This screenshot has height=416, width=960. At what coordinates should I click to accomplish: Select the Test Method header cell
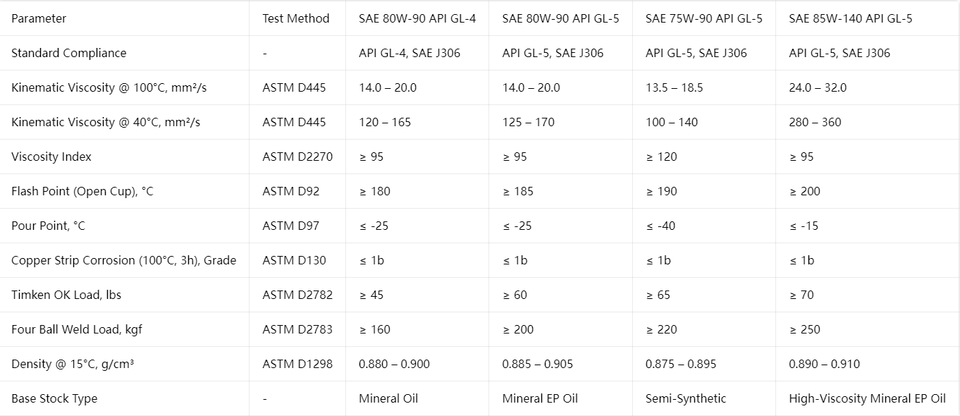(x=296, y=18)
